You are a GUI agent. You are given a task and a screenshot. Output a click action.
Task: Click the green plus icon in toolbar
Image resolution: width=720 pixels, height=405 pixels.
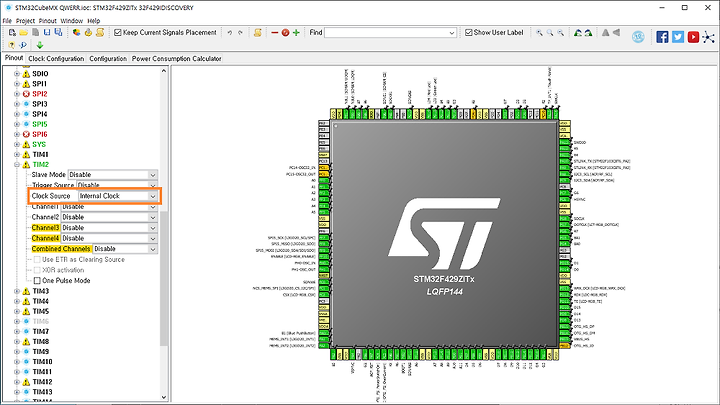296,33
